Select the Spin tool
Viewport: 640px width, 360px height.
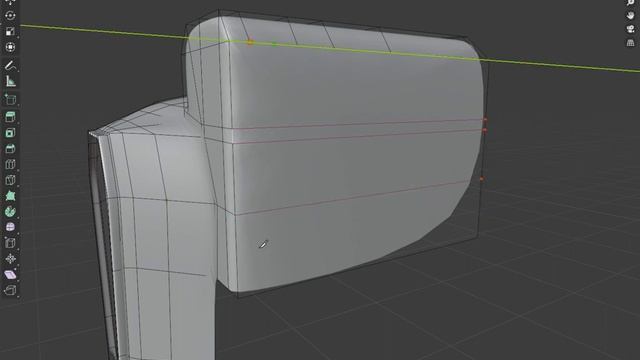10,211
